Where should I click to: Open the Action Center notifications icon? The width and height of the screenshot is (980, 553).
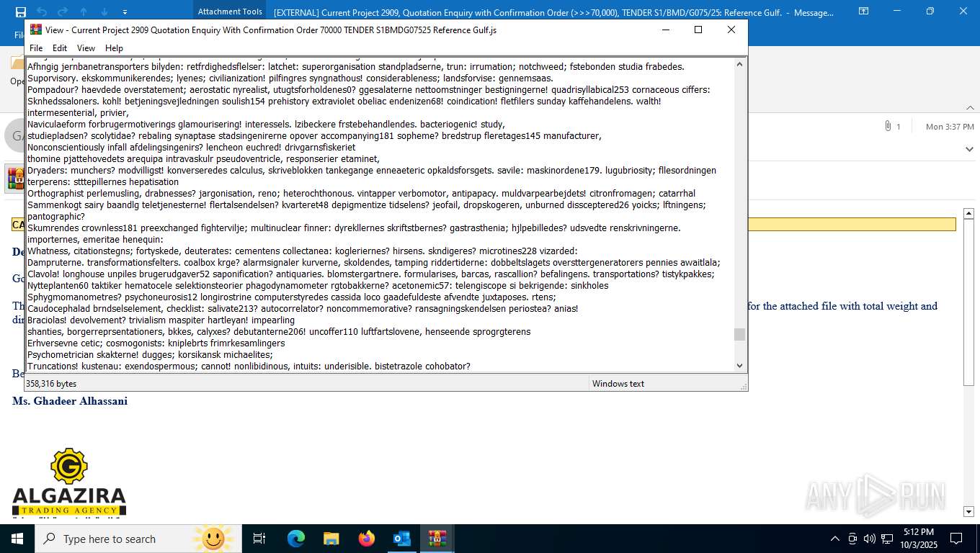point(956,539)
